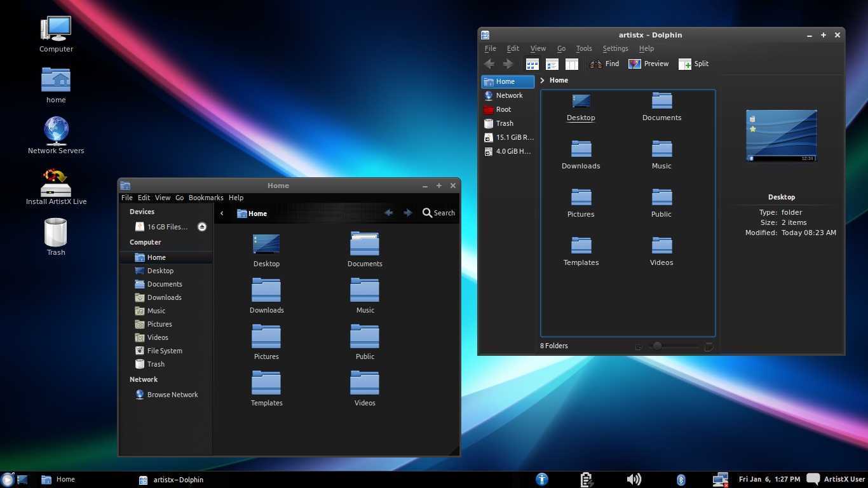Toggle Split view in Dolphin
The height and width of the screenshot is (488, 868).
click(x=694, y=64)
